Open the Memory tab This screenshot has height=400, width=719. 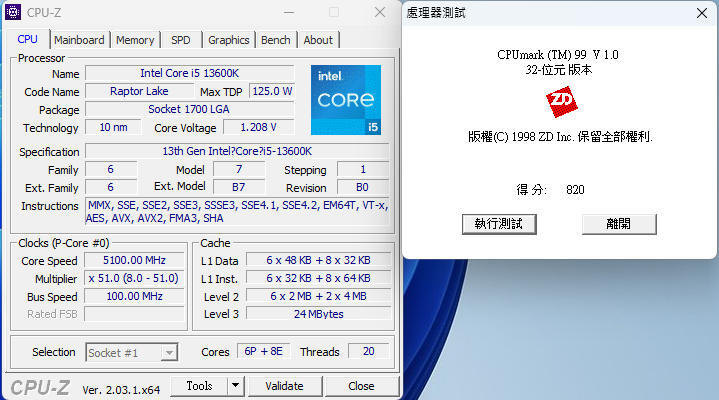click(x=135, y=40)
